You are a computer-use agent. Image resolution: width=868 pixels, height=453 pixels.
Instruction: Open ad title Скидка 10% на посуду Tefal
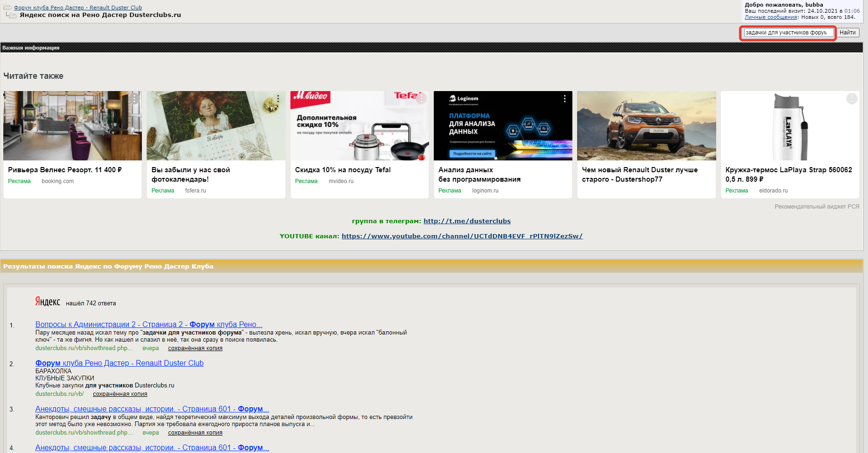pos(343,170)
